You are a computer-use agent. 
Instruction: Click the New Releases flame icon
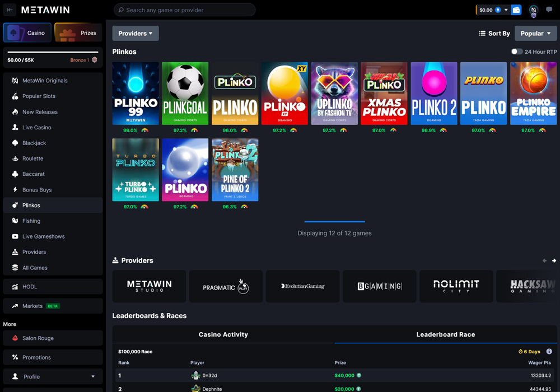pos(15,112)
